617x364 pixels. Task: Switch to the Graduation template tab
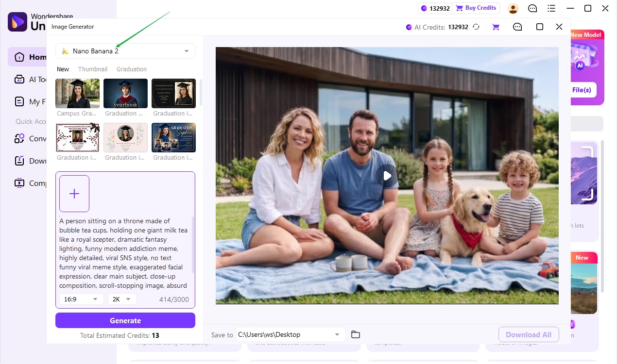132,69
